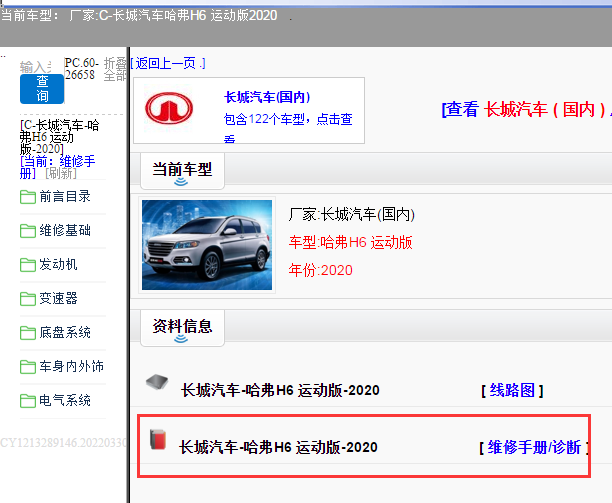Viewport: 612px width, 503px height.
Task: Click 当前：维修手册 sidebar link
Action: 57,167
